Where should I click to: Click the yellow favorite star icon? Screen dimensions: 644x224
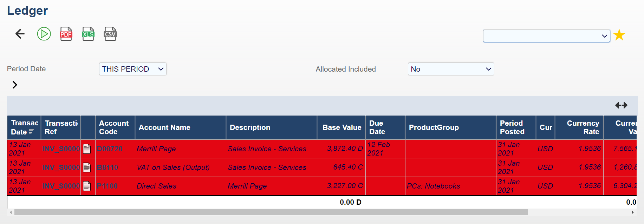619,35
